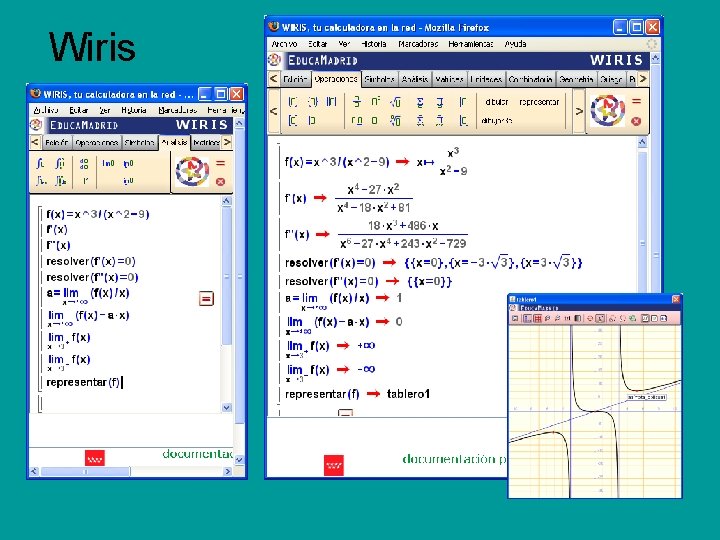Open the Geometría tab in the large window
Image resolution: width=720 pixels, height=540 pixels.
tap(576, 79)
